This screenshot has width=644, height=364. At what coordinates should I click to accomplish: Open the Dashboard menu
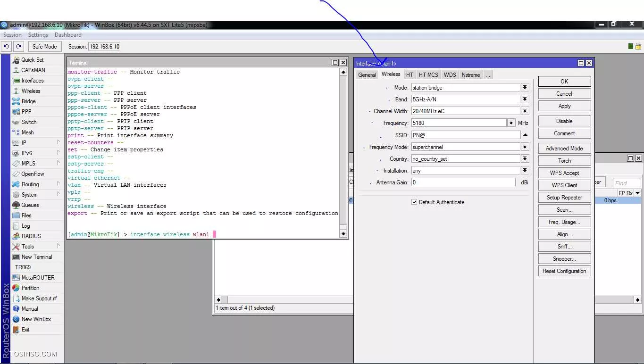pos(68,35)
